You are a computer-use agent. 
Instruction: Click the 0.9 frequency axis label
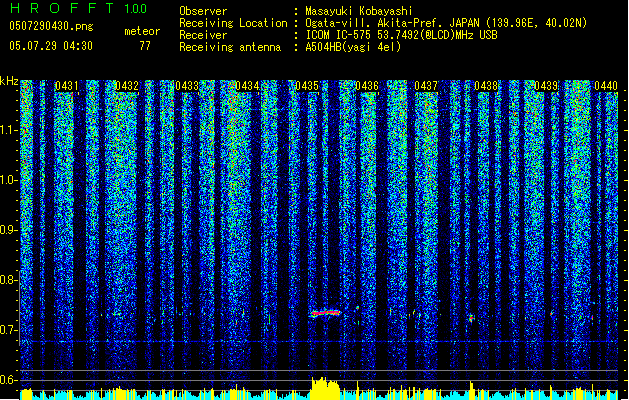[x=8, y=230]
